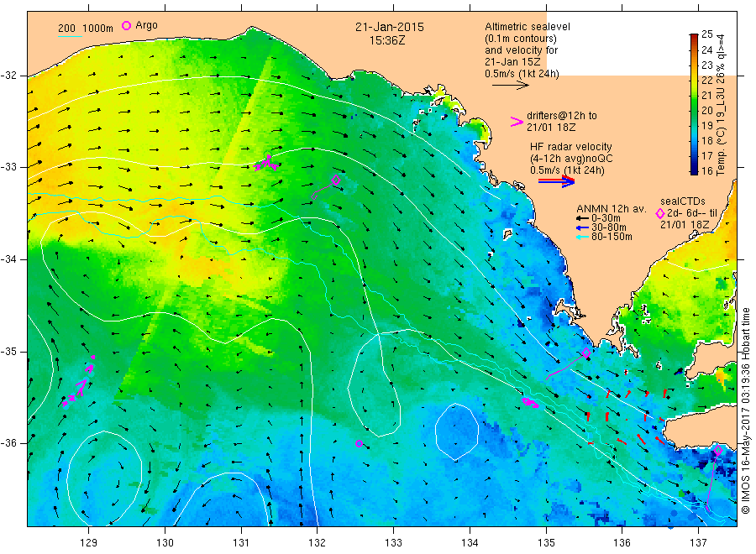Click the magenta sealCTDs diamond legend symbol
This screenshot has width=756, height=554.
click(x=660, y=213)
